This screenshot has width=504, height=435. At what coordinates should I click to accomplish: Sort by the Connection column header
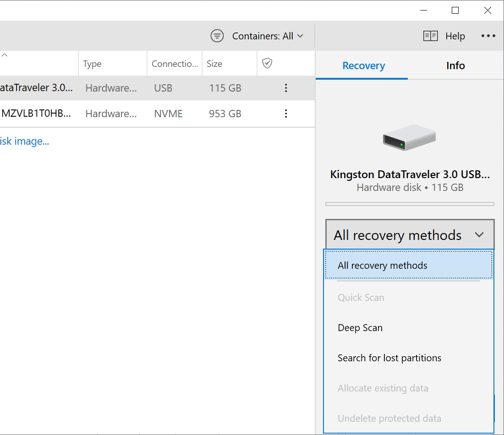[x=175, y=64]
